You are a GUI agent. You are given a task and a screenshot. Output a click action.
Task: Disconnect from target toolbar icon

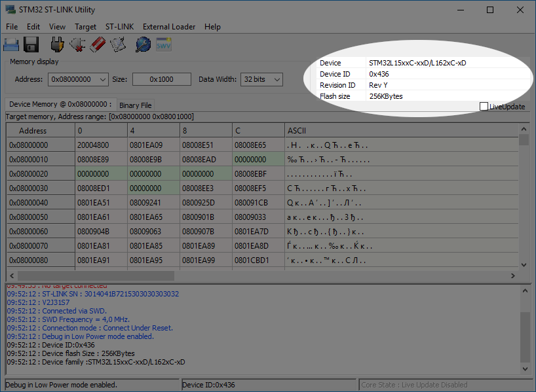[77, 45]
